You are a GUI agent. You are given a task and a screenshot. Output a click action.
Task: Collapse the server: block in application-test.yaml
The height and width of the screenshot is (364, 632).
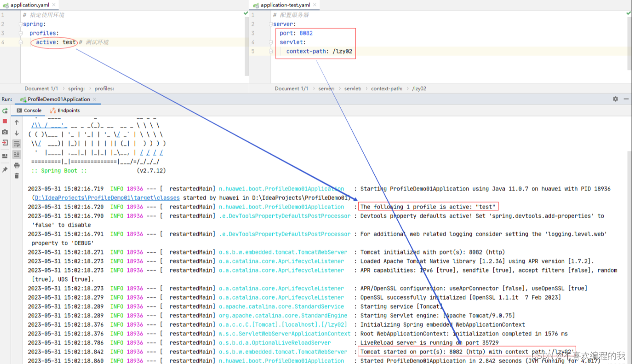point(271,24)
